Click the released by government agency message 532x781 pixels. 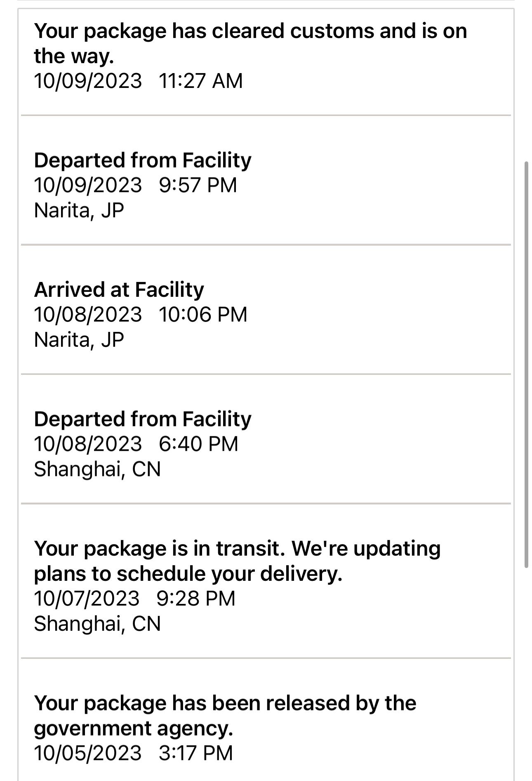[225, 715]
